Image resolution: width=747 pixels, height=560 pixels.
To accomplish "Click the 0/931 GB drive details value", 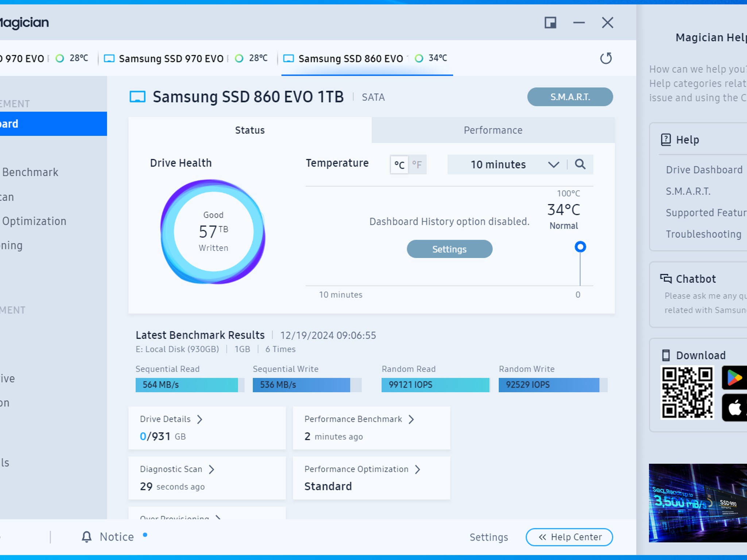I will click(x=163, y=436).
